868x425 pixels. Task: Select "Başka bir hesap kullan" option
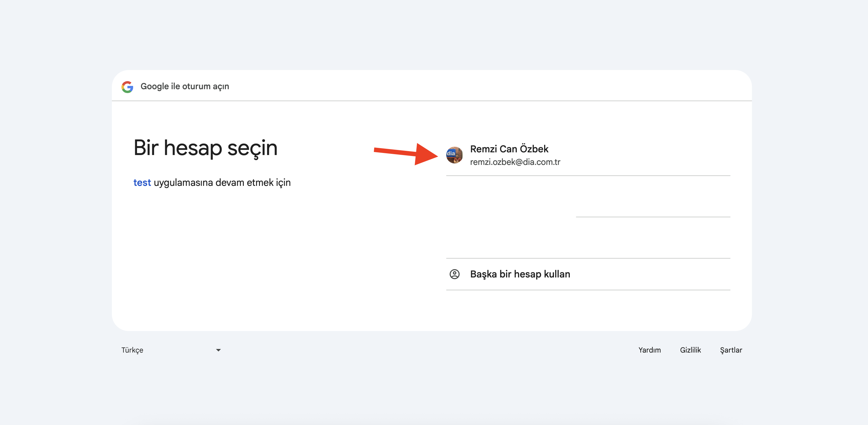coord(520,274)
